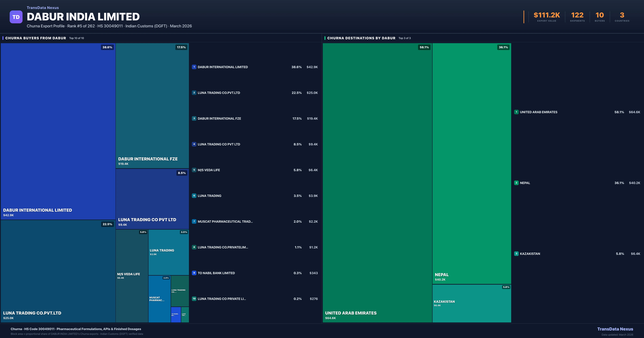644x338 pixels.
Task: Select the 3 Countries stat
Action: coord(622,16)
